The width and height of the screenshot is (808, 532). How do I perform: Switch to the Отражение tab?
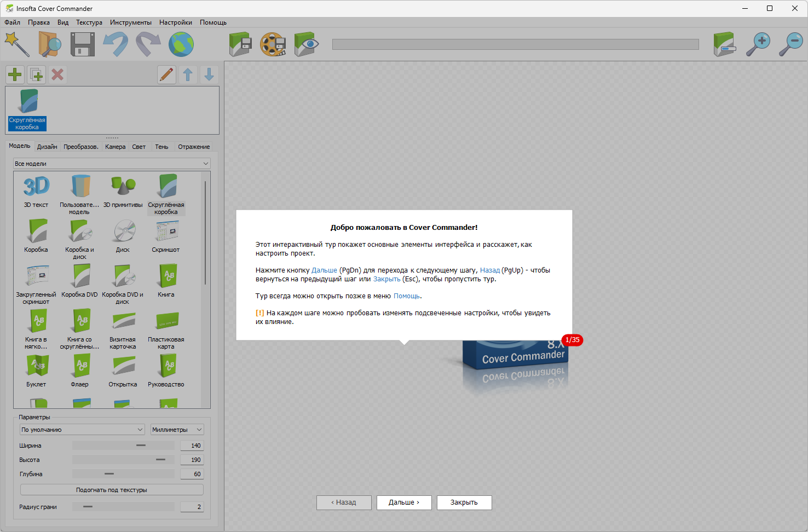point(194,147)
